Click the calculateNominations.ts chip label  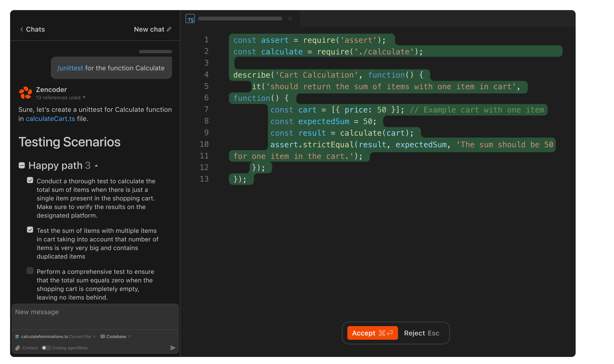[44, 336]
